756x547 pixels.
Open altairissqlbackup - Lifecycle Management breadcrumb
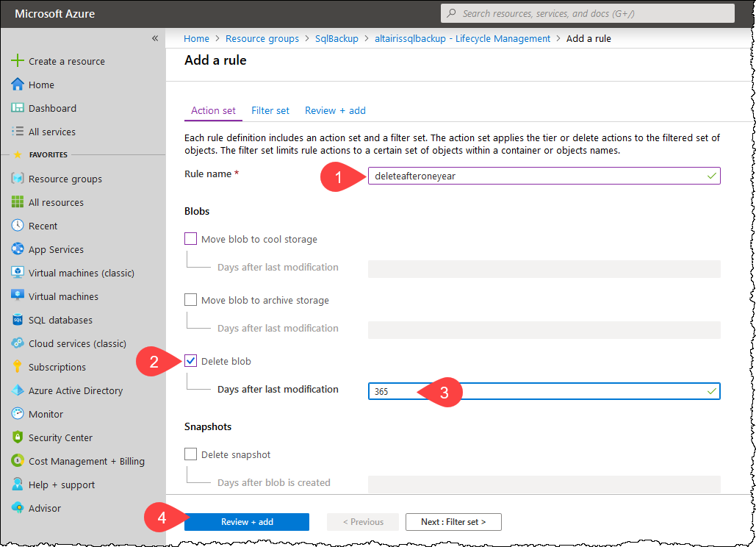pyautogui.click(x=462, y=38)
